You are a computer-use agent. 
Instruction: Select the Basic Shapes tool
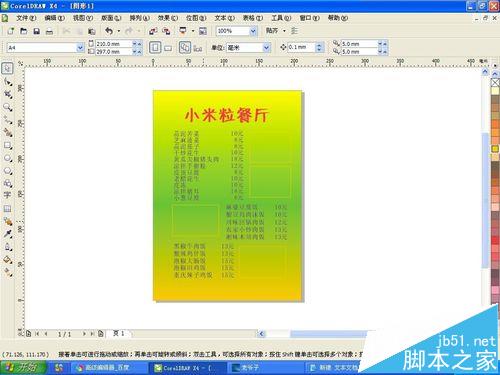(8, 183)
